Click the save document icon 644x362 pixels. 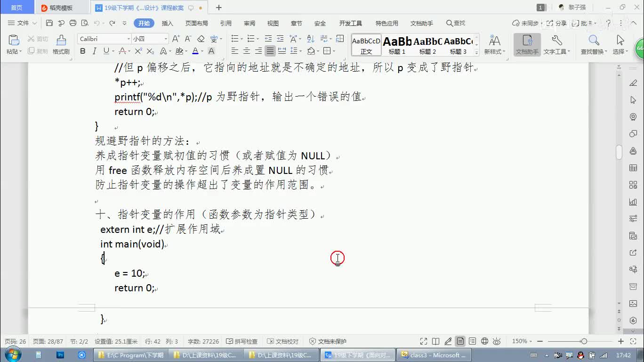pyautogui.click(x=49, y=23)
